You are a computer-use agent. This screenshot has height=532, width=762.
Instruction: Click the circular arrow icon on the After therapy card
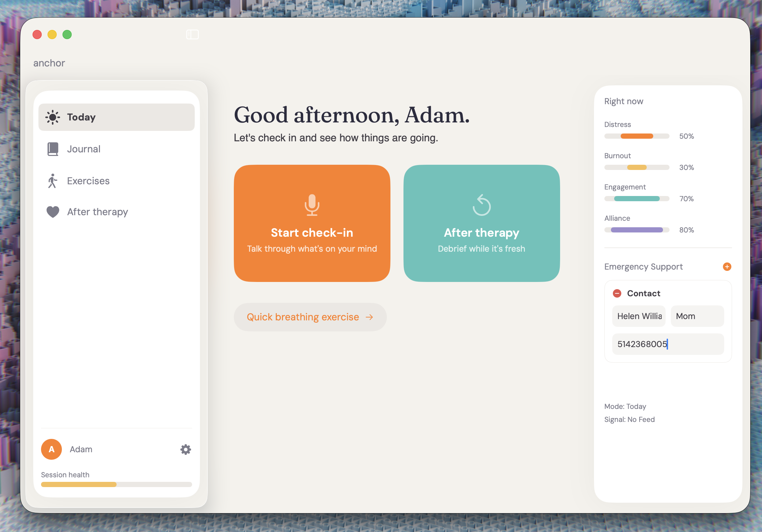pyautogui.click(x=481, y=205)
